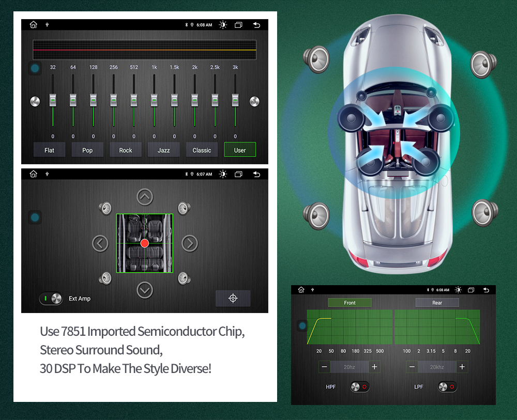Viewport: 517px width, 420px height.
Task: Switch to the Rear tab
Action: click(x=437, y=303)
